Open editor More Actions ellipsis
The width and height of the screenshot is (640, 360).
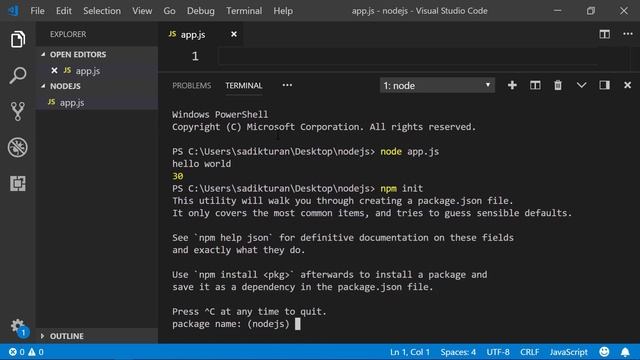(x=628, y=34)
